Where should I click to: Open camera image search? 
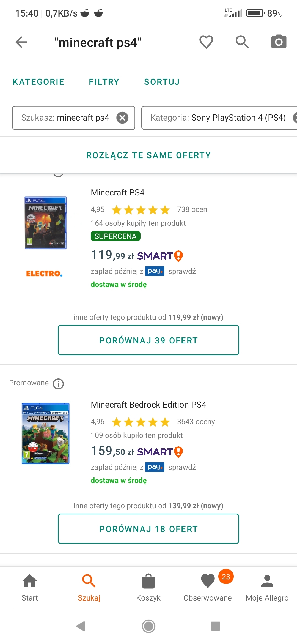pos(279,42)
